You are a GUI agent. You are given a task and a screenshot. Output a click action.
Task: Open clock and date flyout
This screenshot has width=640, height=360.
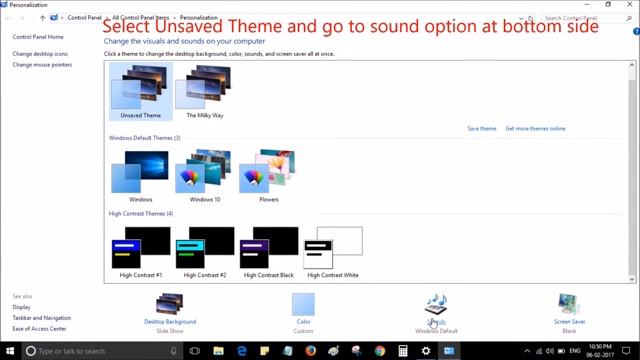[600, 351]
